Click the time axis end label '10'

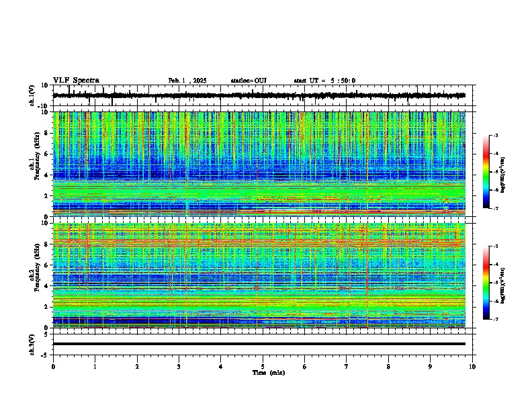click(x=472, y=367)
